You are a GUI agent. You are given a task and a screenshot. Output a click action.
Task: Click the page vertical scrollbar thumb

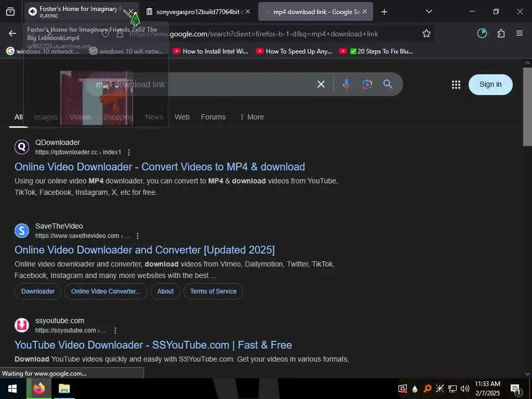(527, 107)
